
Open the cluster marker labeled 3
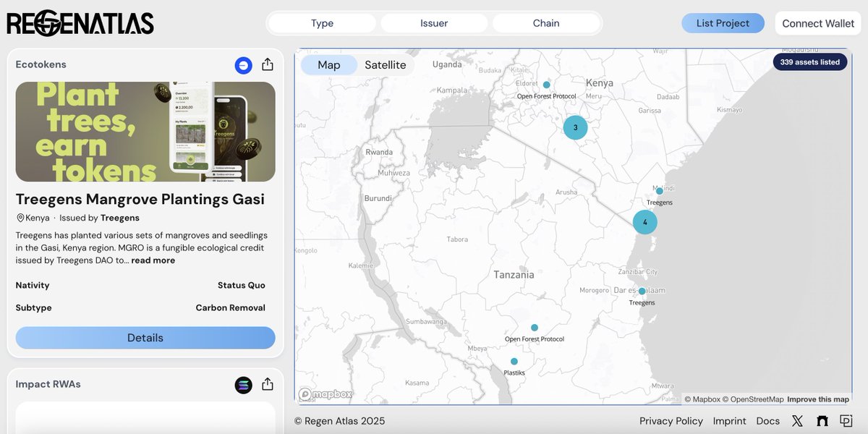tap(576, 127)
